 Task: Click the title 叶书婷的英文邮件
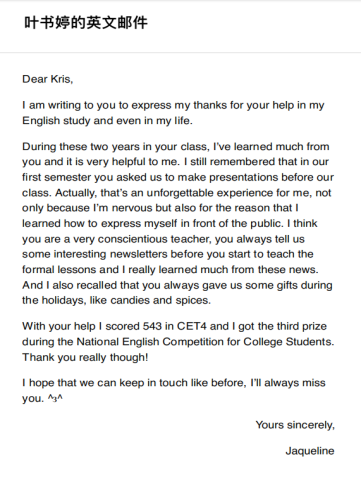point(86,23)
